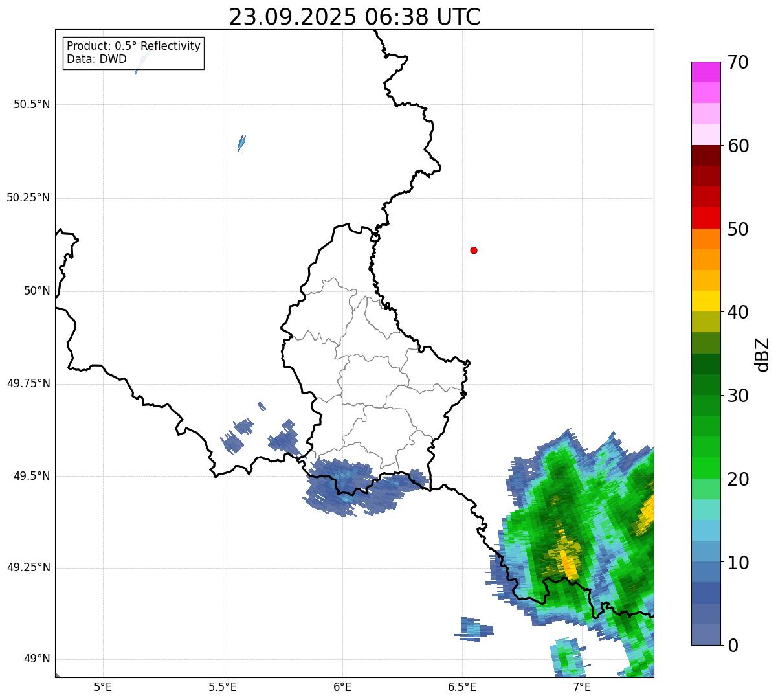The height and width of the screenshot is (700, 778).
Task: Select the 50°N latitude label
Action: coord(37,291)
